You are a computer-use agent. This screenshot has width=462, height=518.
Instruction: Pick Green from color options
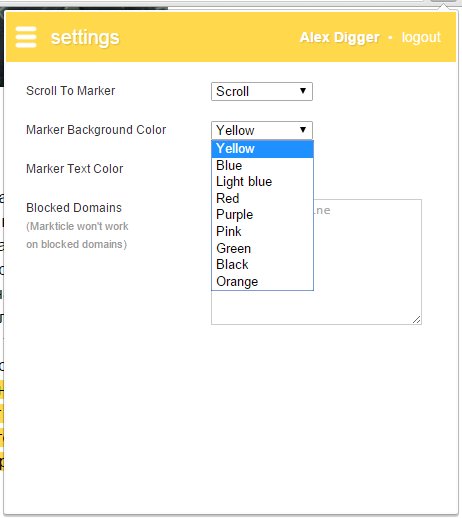262,248
